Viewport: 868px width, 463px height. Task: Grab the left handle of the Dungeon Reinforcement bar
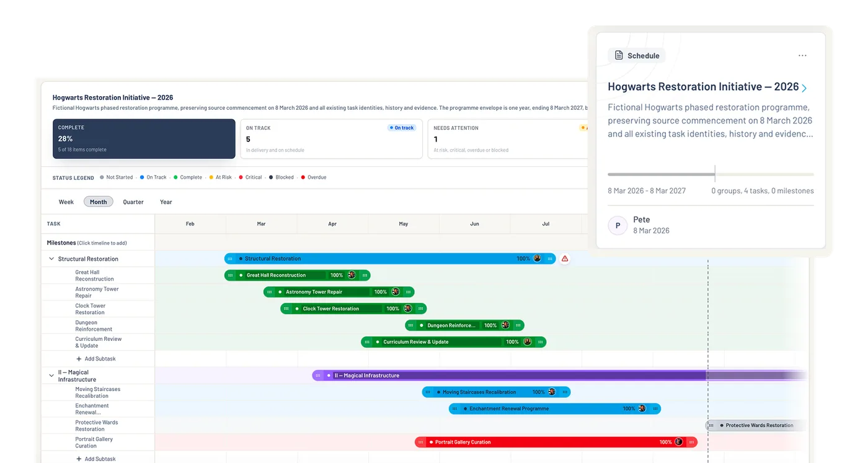tap(411, 325)
